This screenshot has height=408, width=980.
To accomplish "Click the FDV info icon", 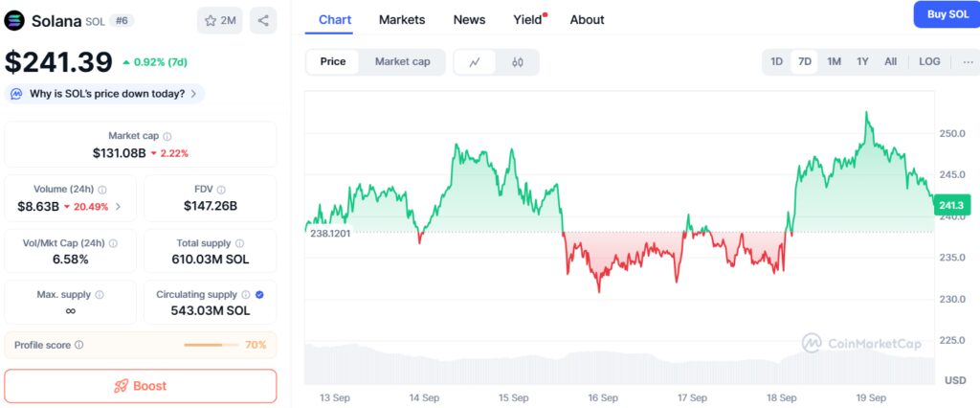I will [x=221, y=190].
